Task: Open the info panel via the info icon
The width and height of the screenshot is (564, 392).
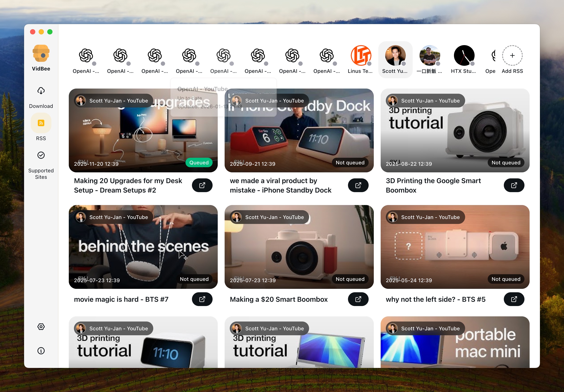Action: click(x=41, y=351)
